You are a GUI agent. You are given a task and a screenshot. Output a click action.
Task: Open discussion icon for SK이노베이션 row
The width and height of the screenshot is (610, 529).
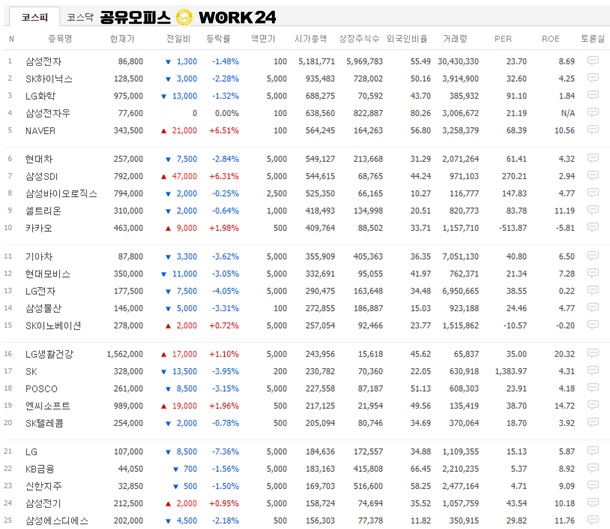pyautogui.click(x=592, y=325)
